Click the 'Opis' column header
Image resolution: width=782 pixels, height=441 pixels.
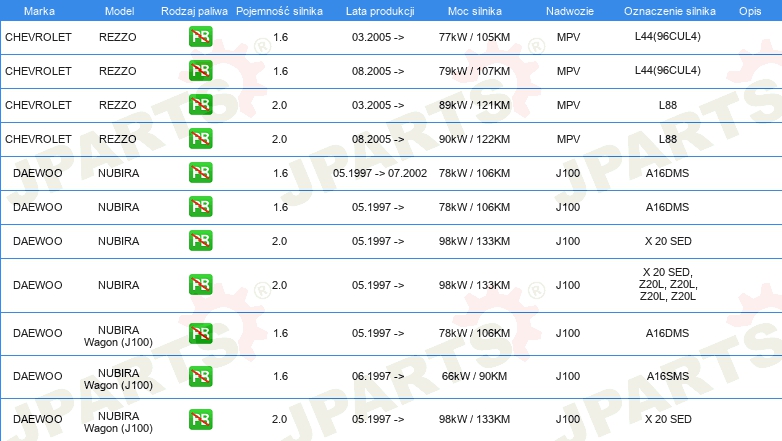(750, 11)
